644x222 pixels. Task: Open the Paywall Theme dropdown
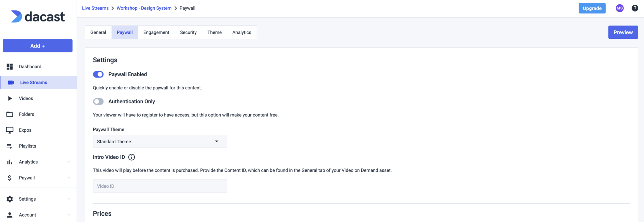pyautogui.click(x=160, y=141)
